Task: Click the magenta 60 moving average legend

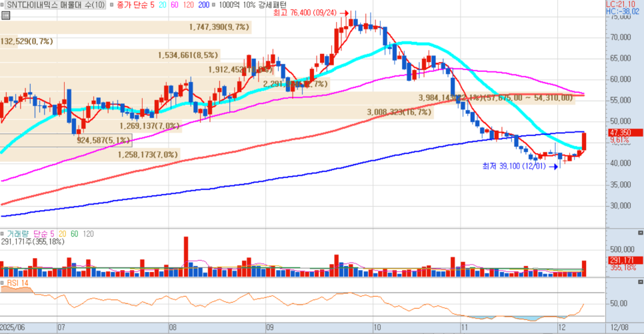Action: pyautogui.click(x=175, y=5)
